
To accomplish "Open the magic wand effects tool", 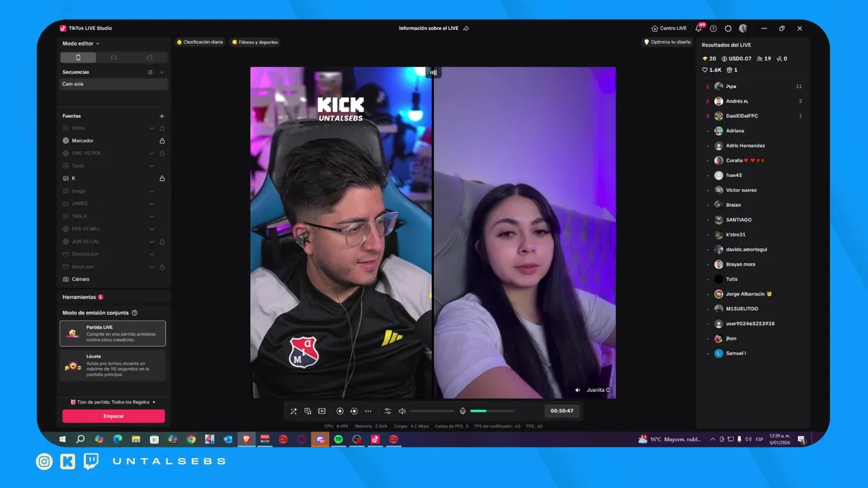I will (294, 411).
